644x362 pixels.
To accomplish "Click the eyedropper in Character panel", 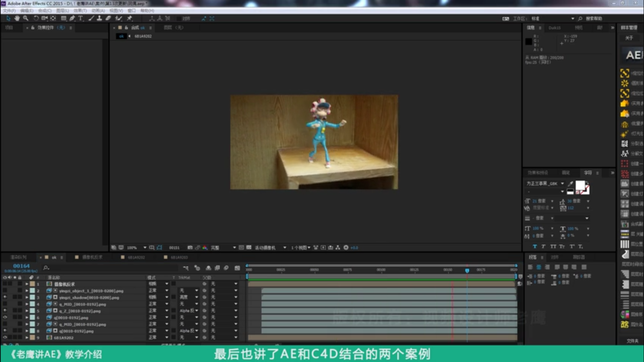I will 571,184.
